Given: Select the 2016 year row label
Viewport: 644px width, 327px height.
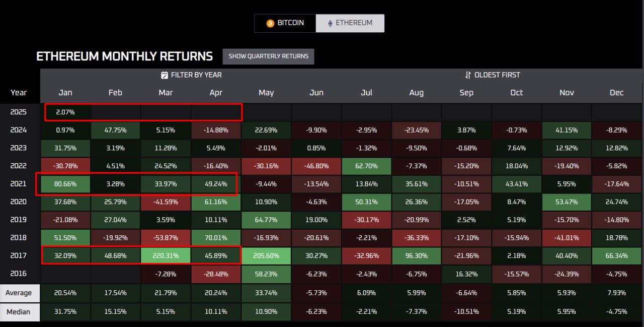Looking at the screenshot, I should point(19,274).
